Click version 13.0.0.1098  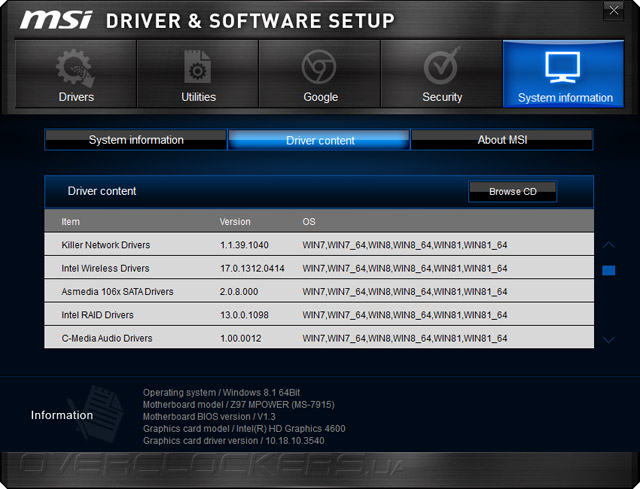pyautogui.click(x=244, y=315)
